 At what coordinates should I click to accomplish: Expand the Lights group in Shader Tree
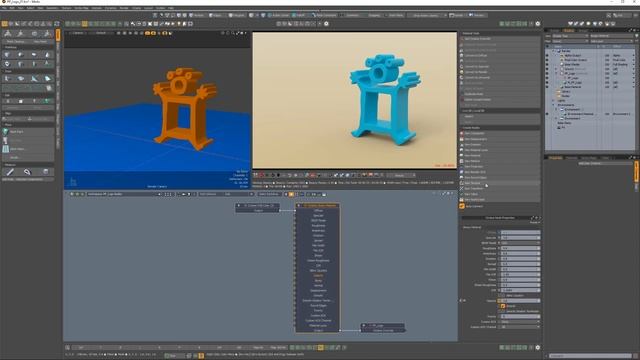coord(553,100)
